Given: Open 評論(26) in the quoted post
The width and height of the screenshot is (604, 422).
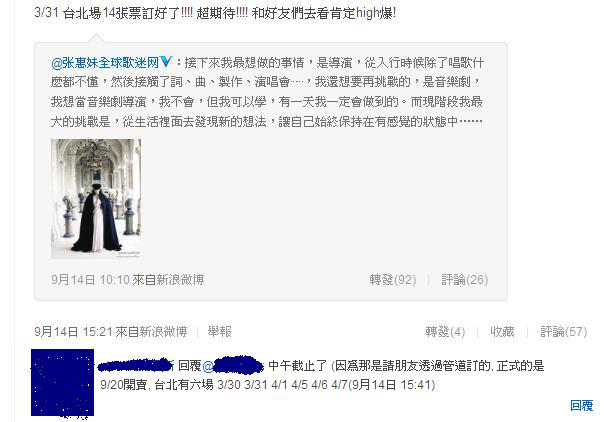Looking at the screenshot, I should click(465, 280).
